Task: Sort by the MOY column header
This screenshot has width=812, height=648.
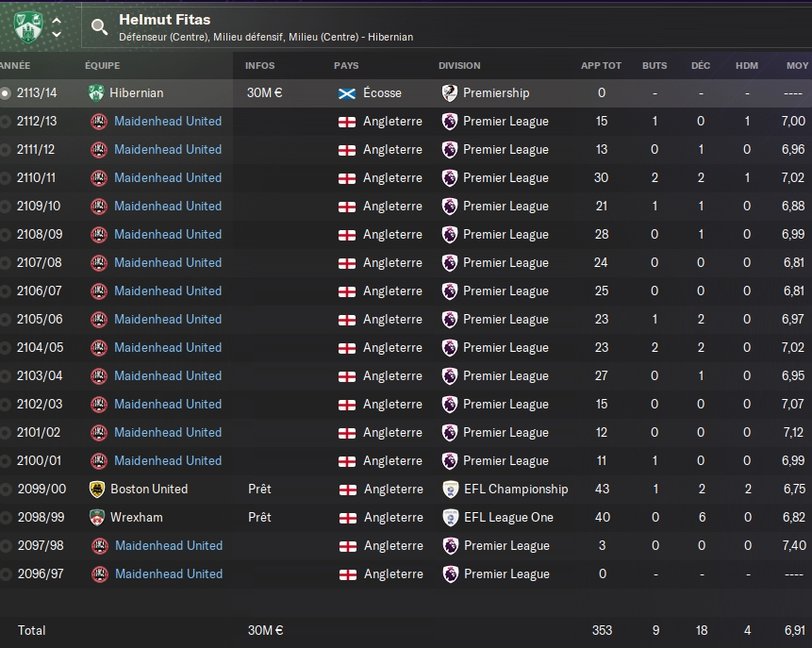Action: (797, 65)
